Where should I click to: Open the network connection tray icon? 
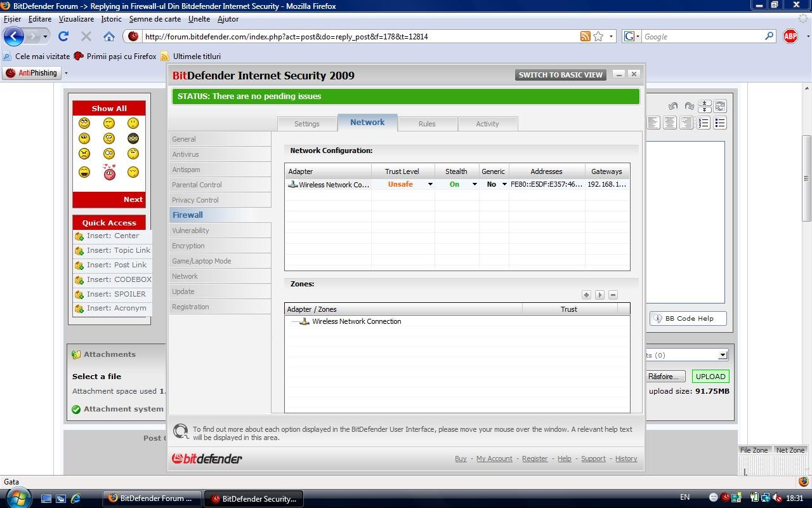point(766,498)
